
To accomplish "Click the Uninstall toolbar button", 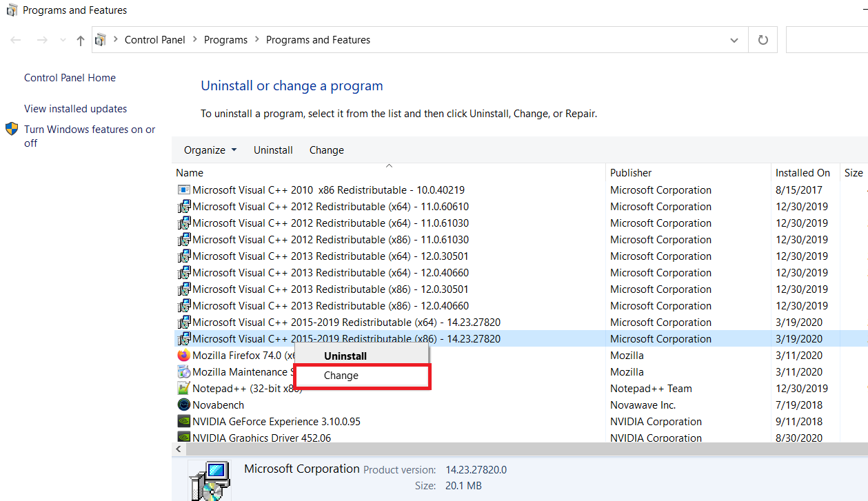I will click(x=273, y=150).
